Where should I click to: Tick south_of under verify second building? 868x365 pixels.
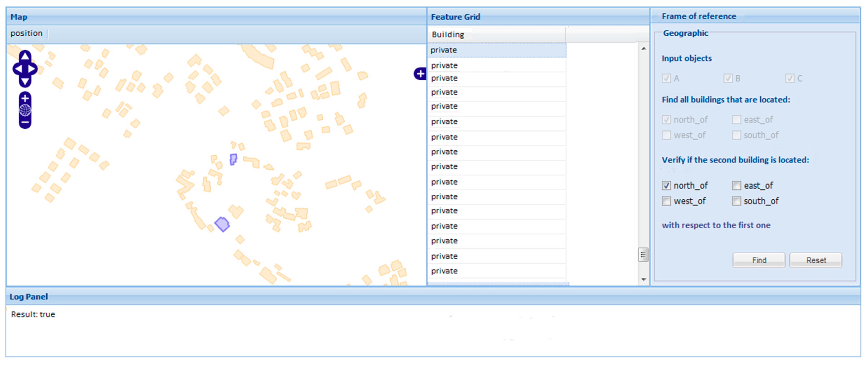pyautogui.click(x=736, y=201)
